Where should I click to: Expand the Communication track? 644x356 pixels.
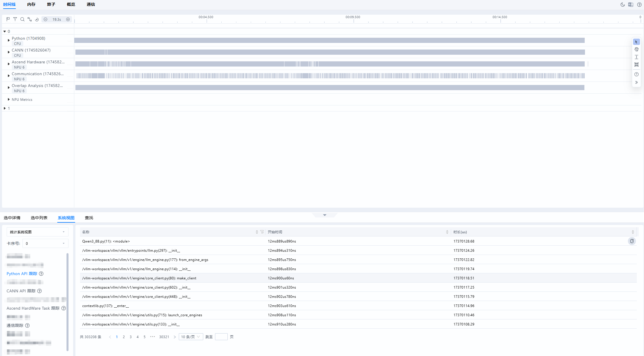tap(9, 76)
